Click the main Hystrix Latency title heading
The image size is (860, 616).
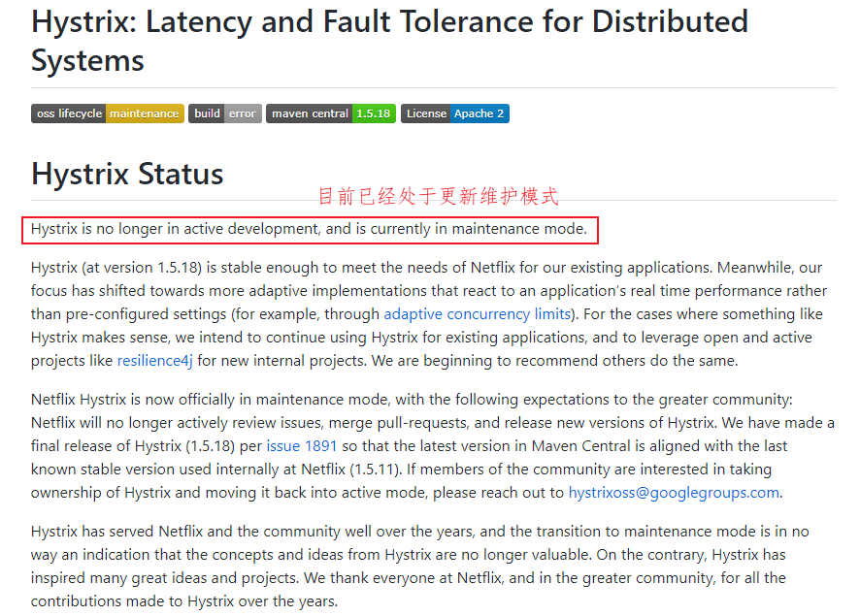point(389,41)
